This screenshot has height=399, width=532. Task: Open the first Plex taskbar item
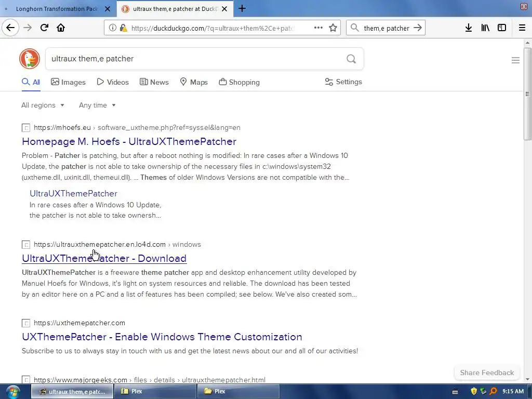click(x=155, y=392)
